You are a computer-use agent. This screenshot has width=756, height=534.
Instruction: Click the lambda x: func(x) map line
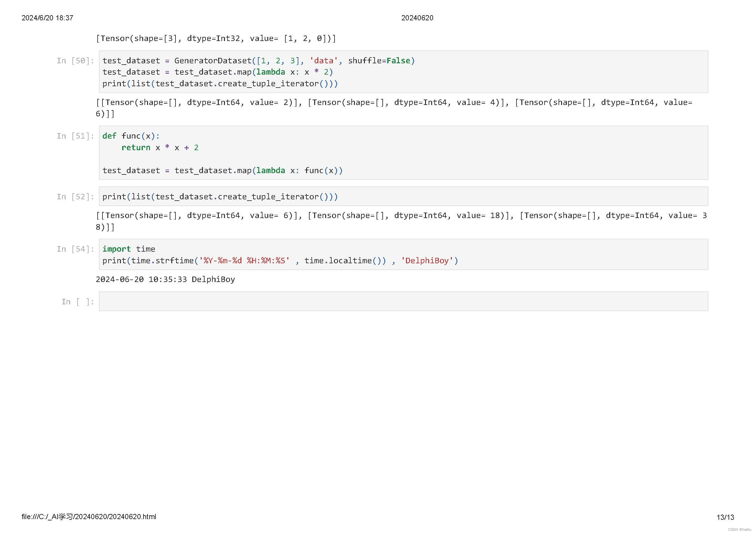(x=222, y=171)
